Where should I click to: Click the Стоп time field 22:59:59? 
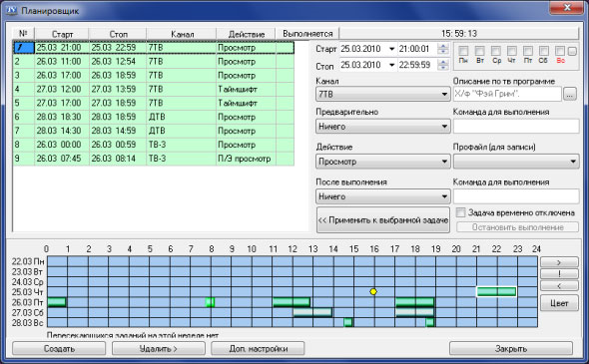[x=417, y=65]
